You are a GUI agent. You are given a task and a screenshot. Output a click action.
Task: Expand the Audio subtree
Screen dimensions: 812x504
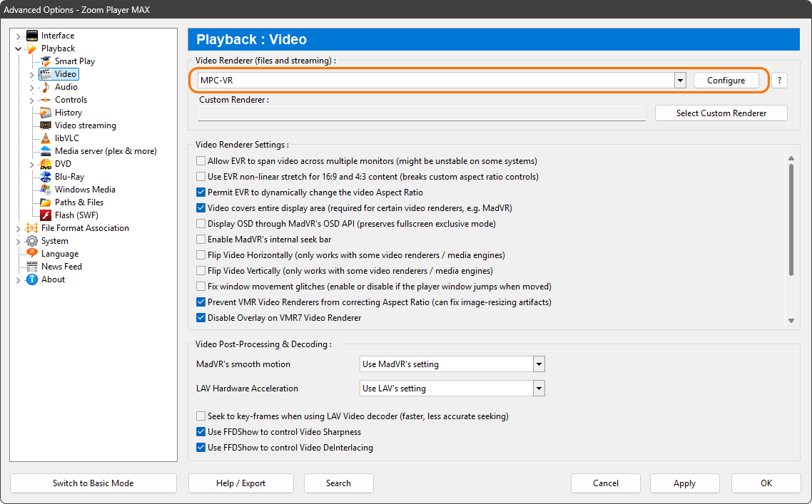pyautogui.click(x=31, y=88)
